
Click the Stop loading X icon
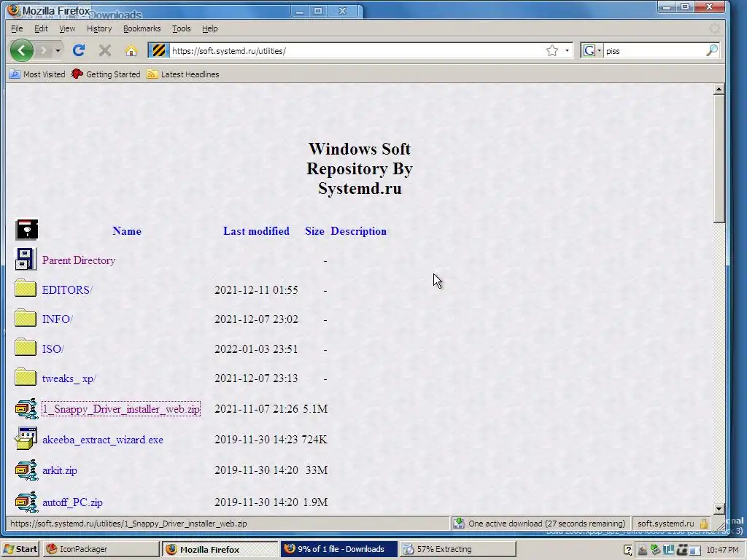(x=105, y=50)
